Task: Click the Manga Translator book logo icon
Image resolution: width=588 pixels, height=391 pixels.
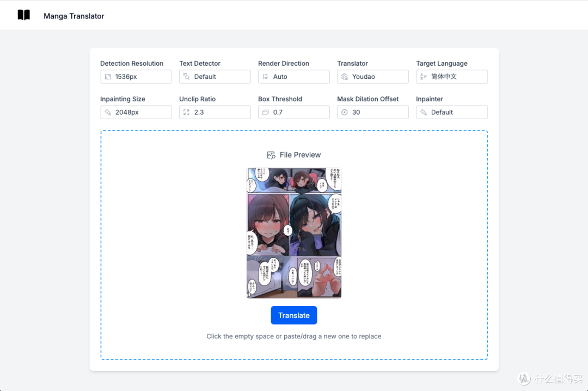Action: (24, 15)
